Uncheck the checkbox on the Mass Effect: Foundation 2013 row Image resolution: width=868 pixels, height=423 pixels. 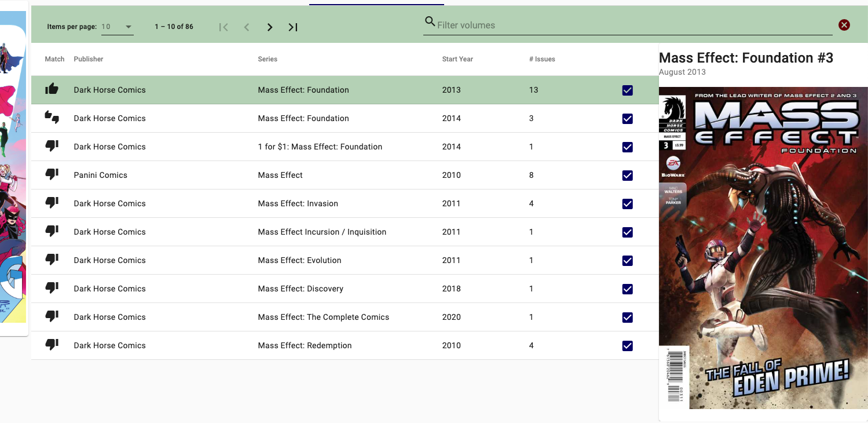point(627,90)
